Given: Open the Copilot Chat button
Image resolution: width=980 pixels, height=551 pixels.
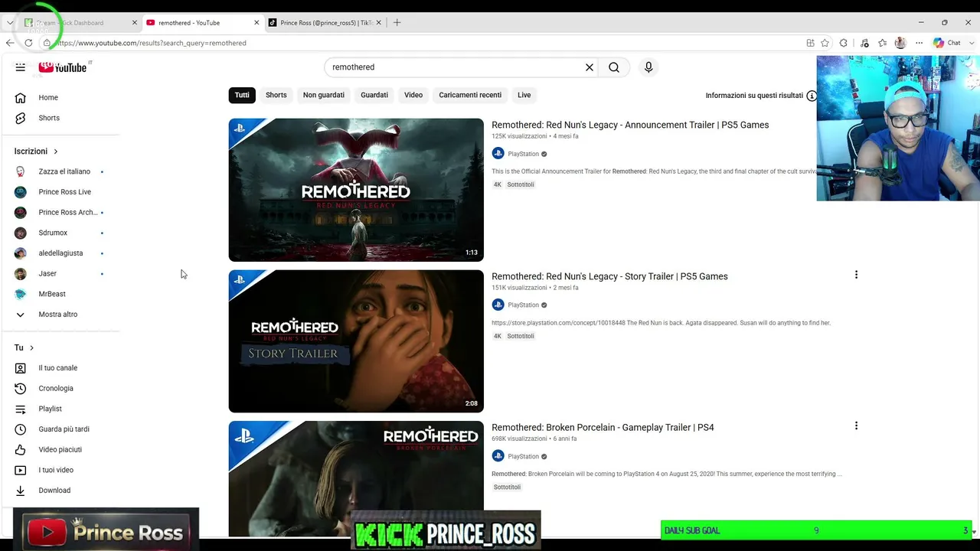Looking at the screenshot, I should 947,43.
